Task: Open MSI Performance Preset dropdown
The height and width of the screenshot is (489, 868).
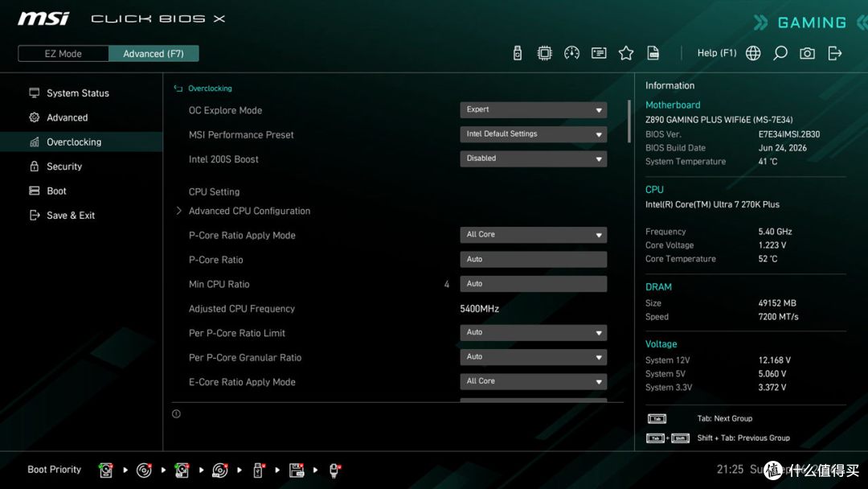Action: (533, 134)
